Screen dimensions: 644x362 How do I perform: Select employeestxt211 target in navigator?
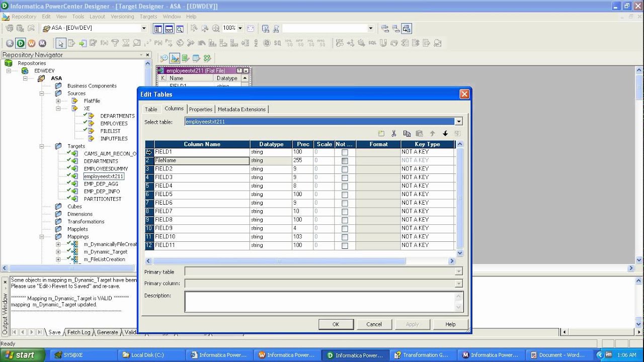104,176
